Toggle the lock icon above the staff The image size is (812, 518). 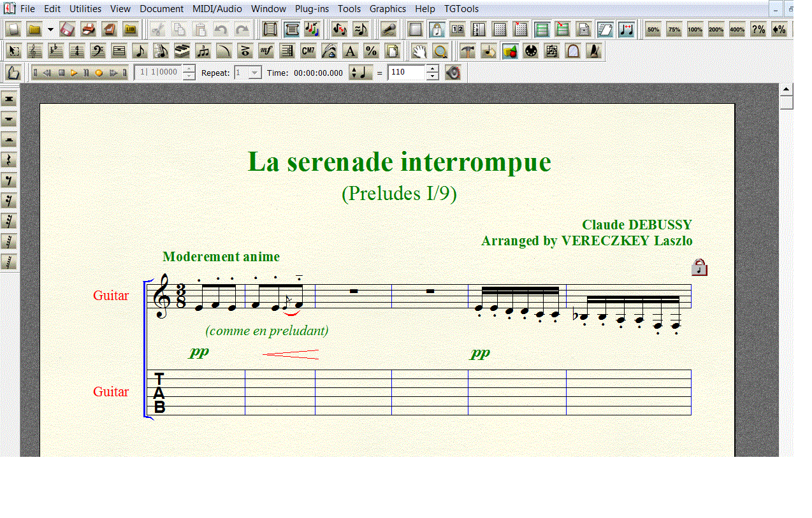point(700,267)
